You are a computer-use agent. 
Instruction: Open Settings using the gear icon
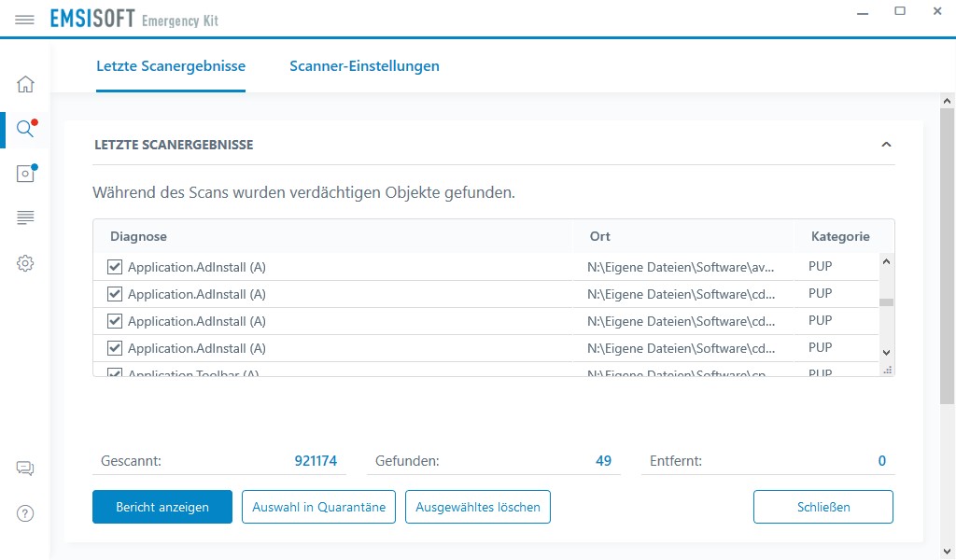(25, 263)
